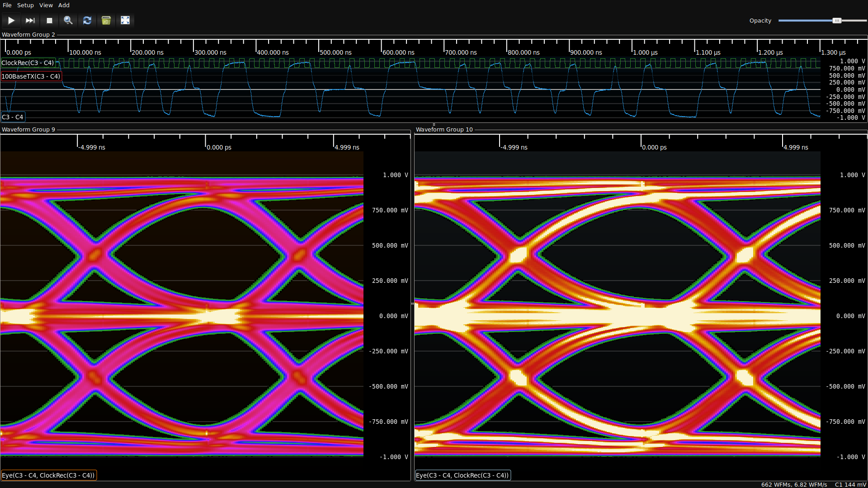Click the 1.000 µs timeline marker
The image size is (868, 488).
(x=645, y=52)
